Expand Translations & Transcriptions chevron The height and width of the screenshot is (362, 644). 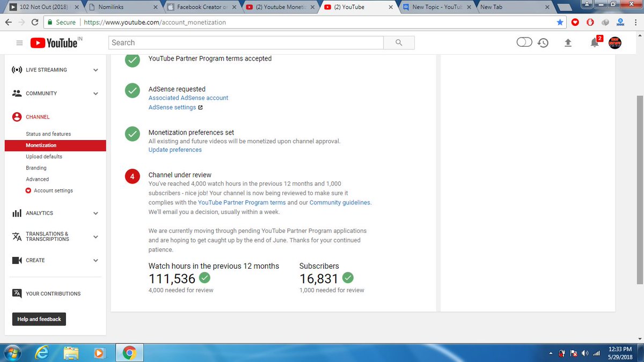click(96, 237)
